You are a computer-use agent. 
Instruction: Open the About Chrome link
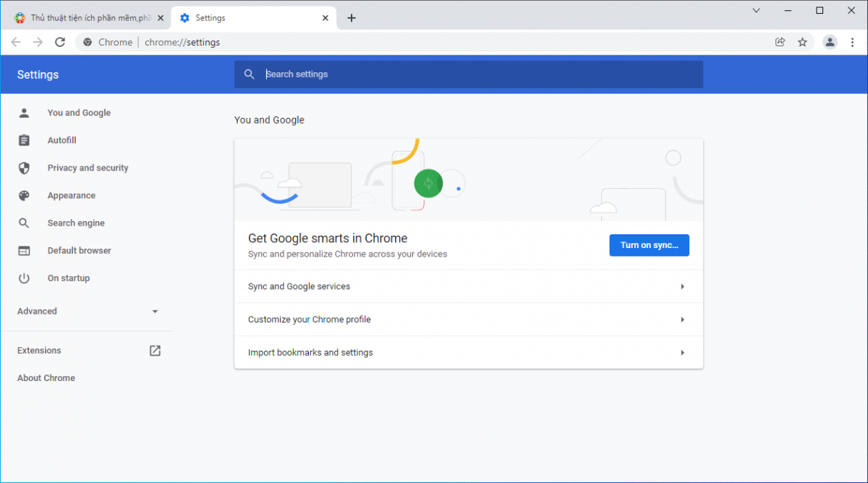(46, 378)
